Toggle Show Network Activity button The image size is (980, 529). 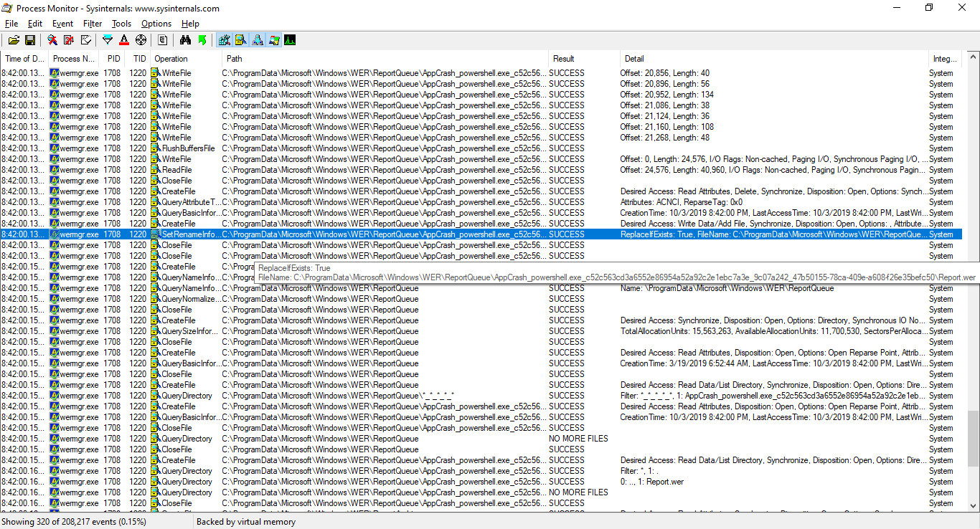257,40
